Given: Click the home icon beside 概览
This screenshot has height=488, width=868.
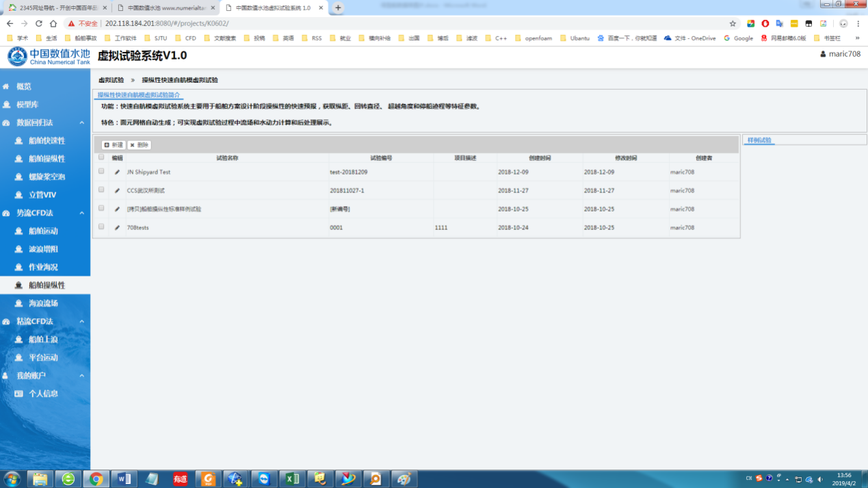Looking at the screenshot, I should pyautogui.click(x=6, y=87).
